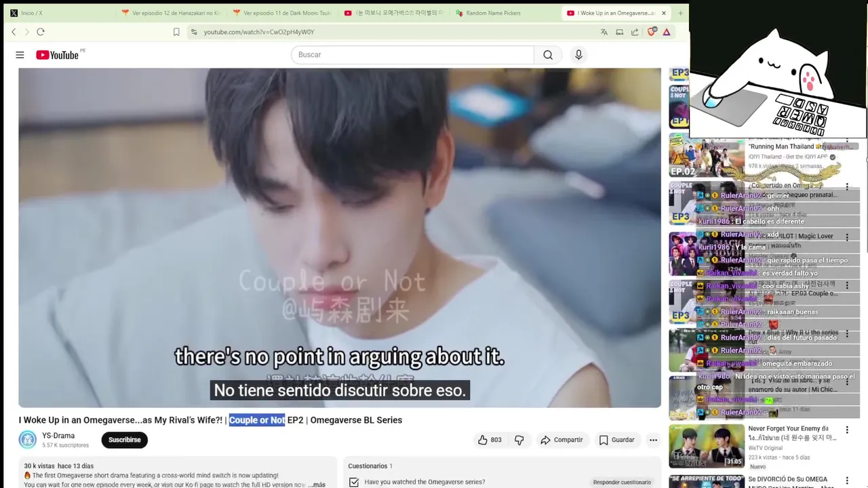This screenshot has width=868, height=488.
Task: Go back with the browser back arrow
Action: click(x=14, y=32)
